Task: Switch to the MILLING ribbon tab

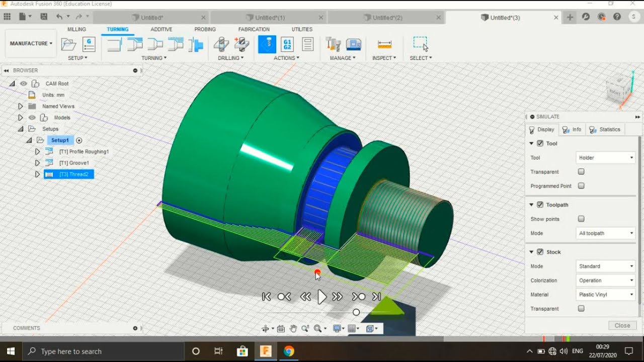Action: click(x=77, y=29)
